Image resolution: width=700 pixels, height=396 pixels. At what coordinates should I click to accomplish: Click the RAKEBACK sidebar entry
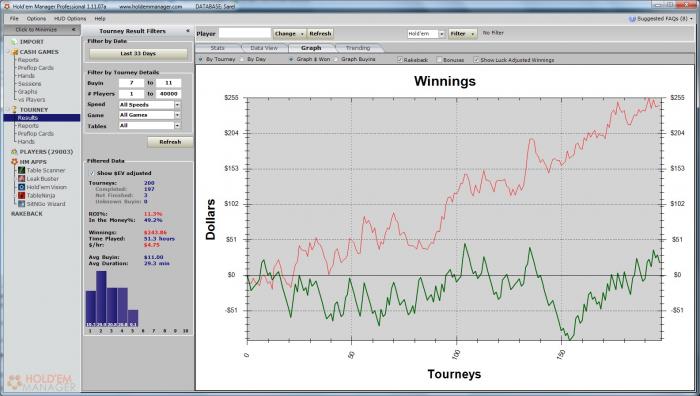[x=27, y=214]
